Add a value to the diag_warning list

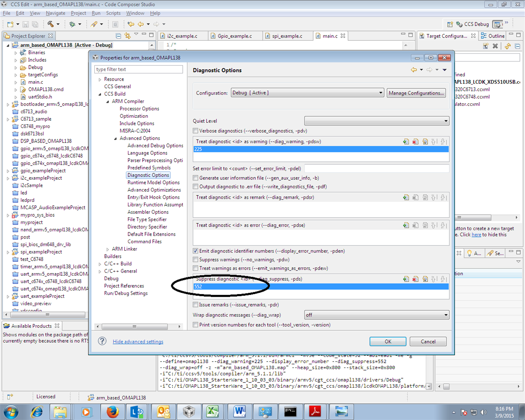pos(406,142)
